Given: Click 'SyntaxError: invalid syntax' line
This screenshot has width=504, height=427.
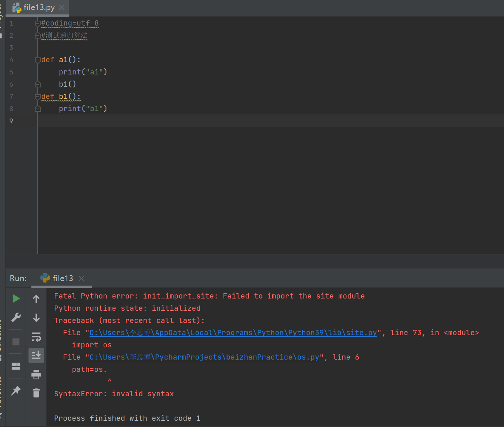Looking at the screenshot, I should [x=114, y=394].
